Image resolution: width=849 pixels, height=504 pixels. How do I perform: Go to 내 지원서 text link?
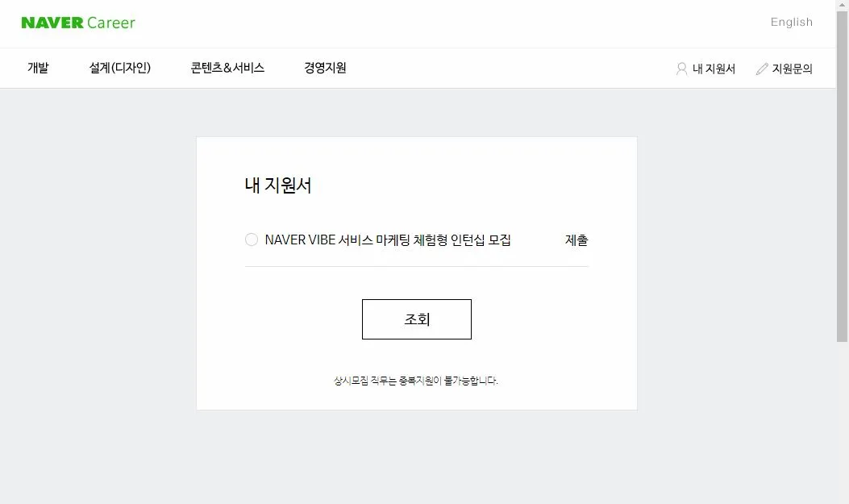[714, 69]
